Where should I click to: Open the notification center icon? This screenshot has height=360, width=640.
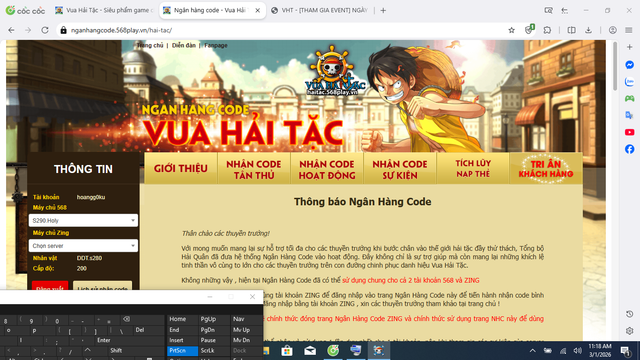625,351
